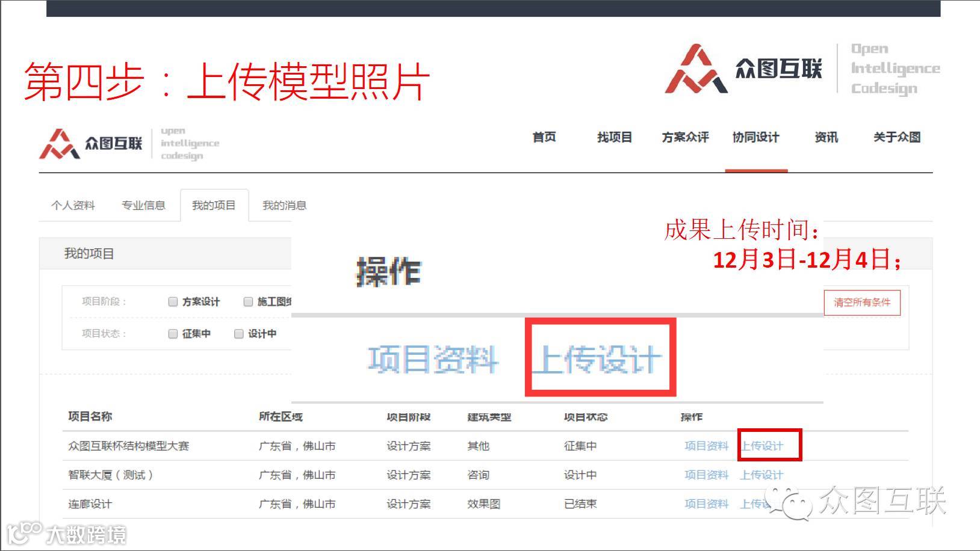Click the 项目名称 column header

90,416
